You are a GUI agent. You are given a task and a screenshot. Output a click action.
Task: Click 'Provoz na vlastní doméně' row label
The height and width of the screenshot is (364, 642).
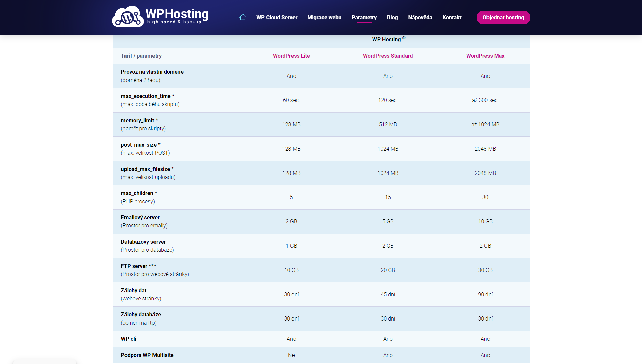tap(152, 72)
